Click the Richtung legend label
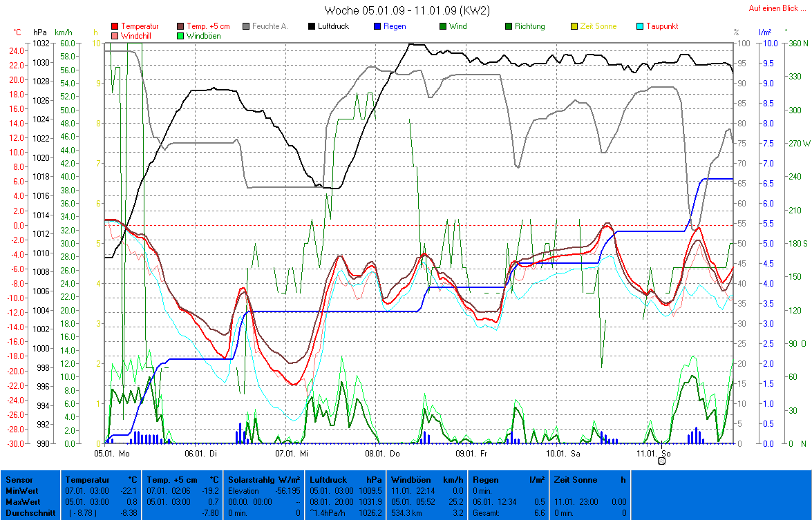 [529, 26]
